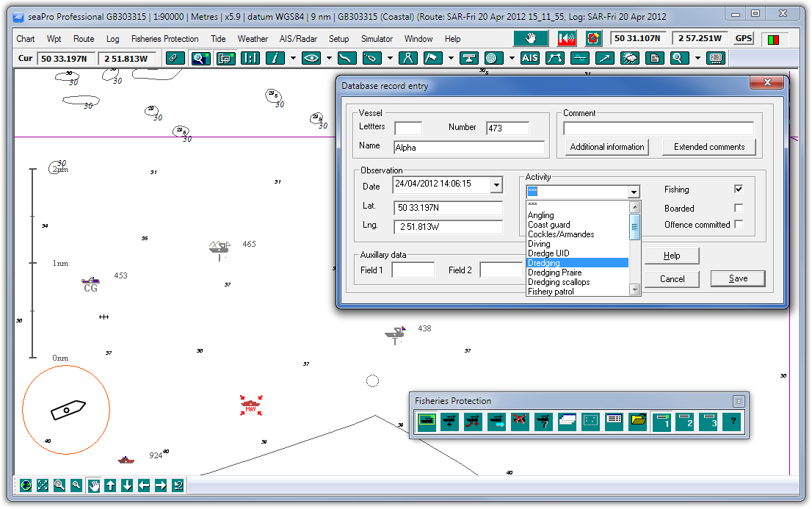Click the red sound alarm icon
Screen dimensions: 812x509
[x=567, y=38]
